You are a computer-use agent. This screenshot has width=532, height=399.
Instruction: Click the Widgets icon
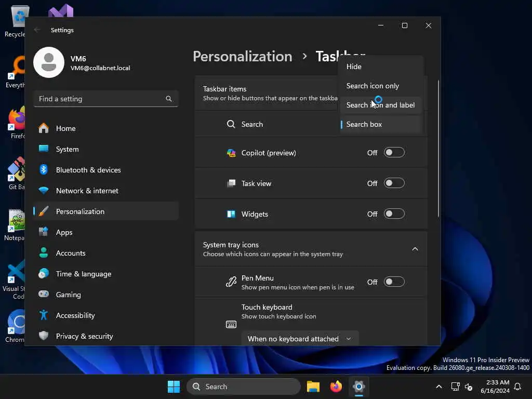pyautogui.click(x=231, y=214)
